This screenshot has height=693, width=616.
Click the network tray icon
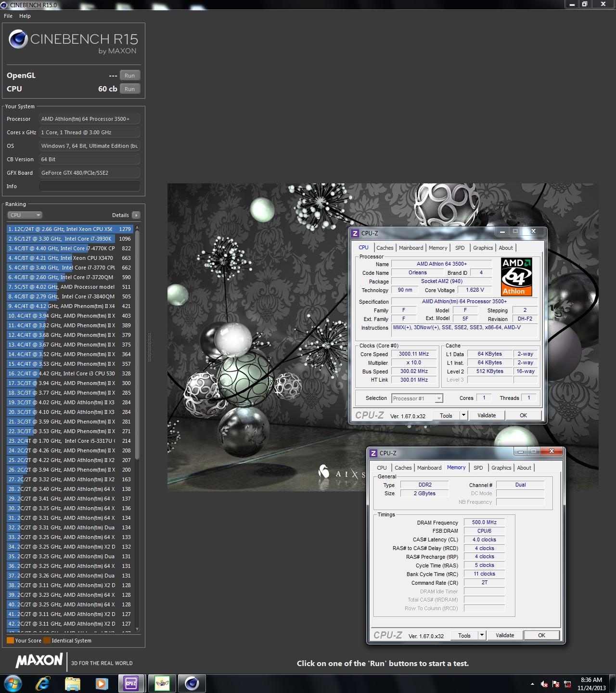[x=568, y=684]
